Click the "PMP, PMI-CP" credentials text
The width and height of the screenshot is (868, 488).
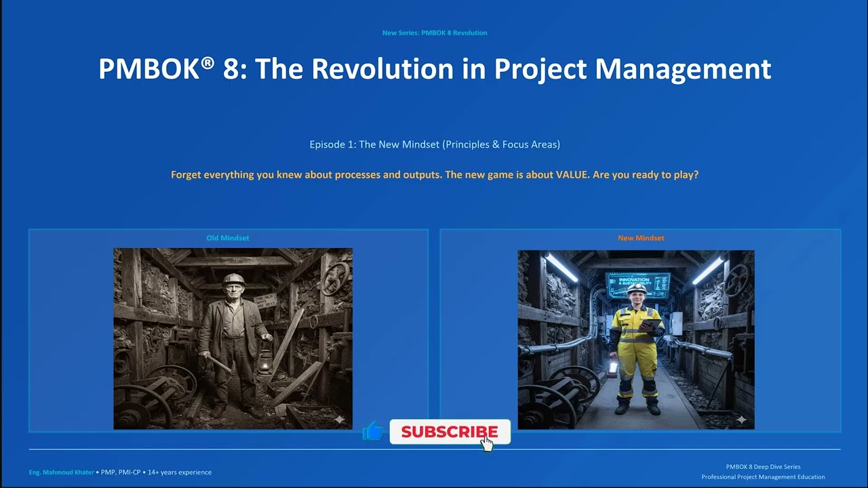tap(121, 472)
